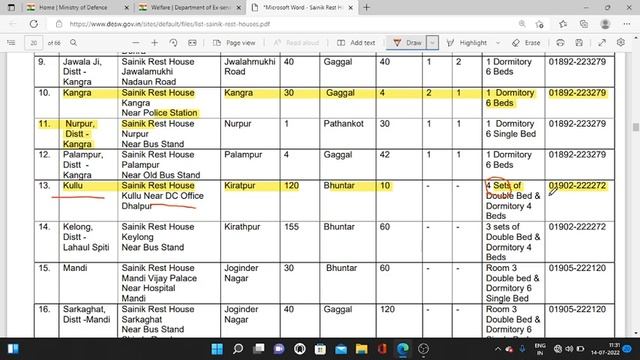Open PDF viewer settings gear
The image size is (640, 360).
(x=621, y=42)
